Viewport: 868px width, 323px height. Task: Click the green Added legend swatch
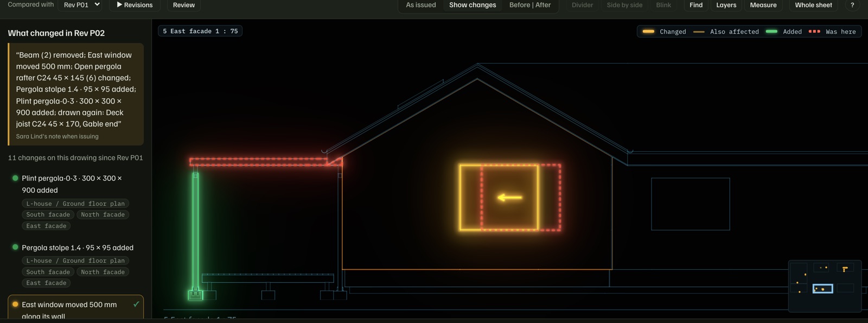click(x=771, y=31)
